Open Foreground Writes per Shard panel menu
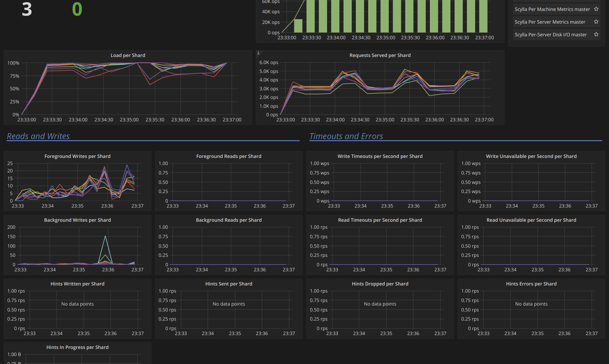Screen dimensions: 609x364 point(77,156)
